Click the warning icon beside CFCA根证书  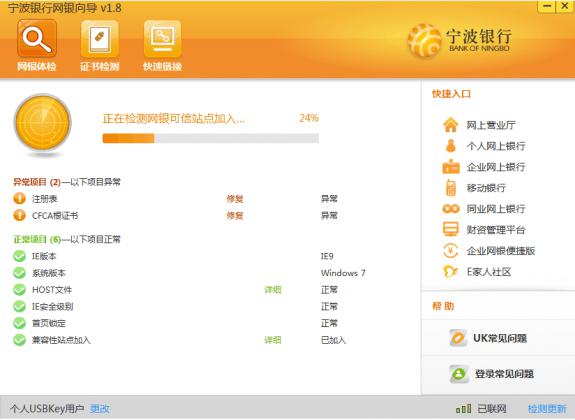[x=19, y=215]
